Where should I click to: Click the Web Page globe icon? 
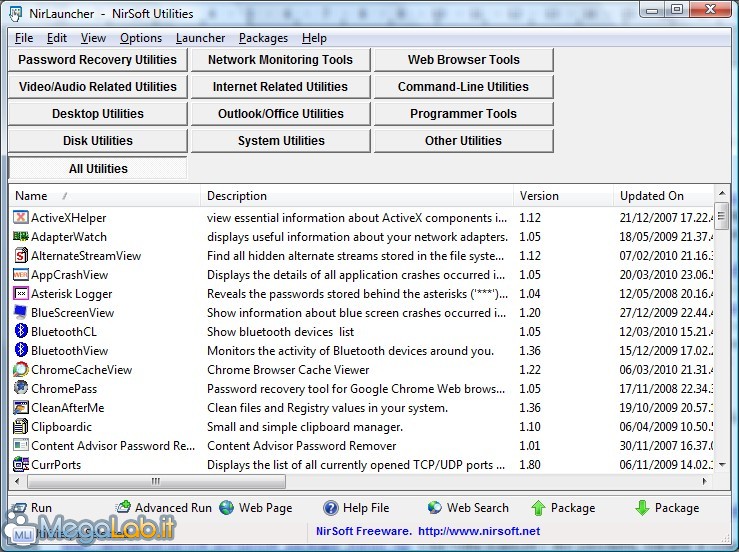pyautogui.click(x=227, y=507)
